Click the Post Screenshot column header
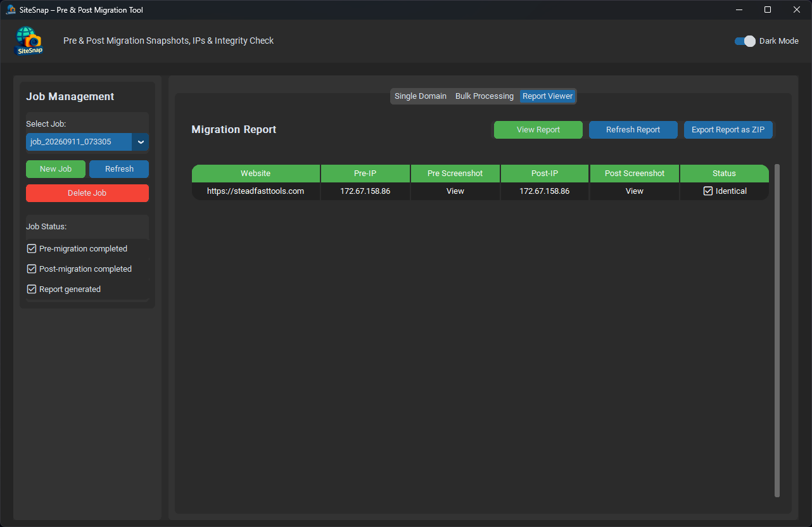Image resolution: width=812 pixels, height=527 pixels. tap(635, 174)
